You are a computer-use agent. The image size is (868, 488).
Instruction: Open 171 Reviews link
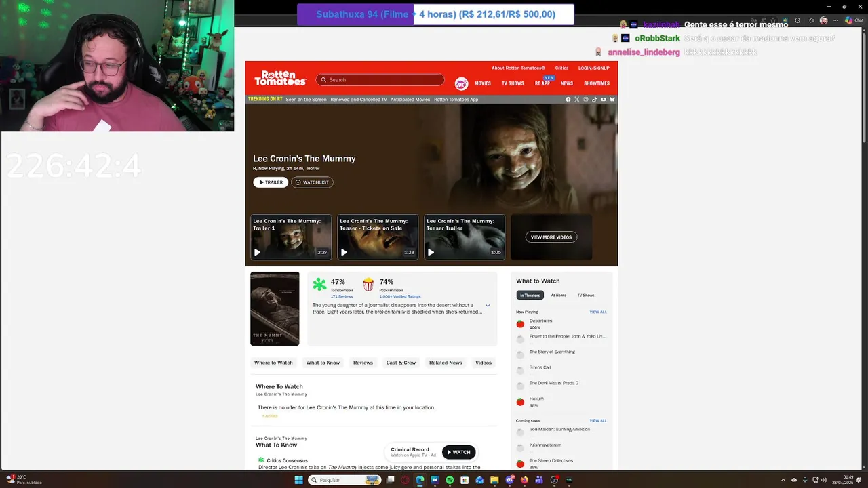click(x=342, y=297)
